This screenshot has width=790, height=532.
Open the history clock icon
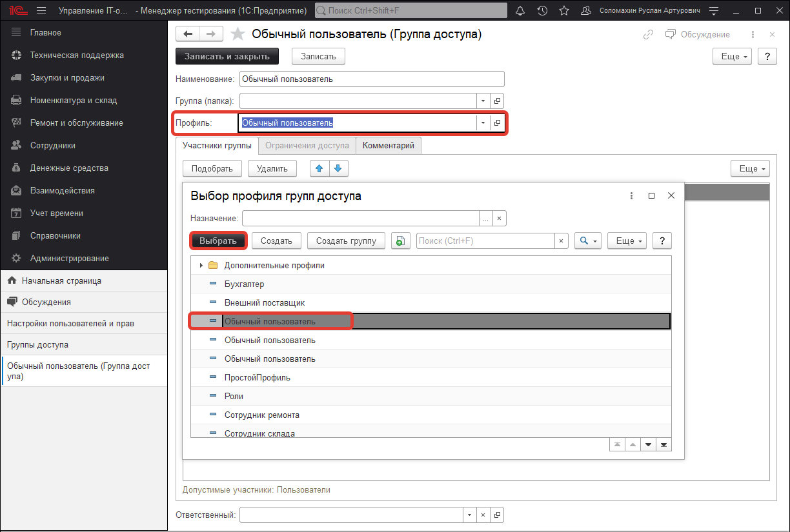pyautogui.click(x=542, y=11)
